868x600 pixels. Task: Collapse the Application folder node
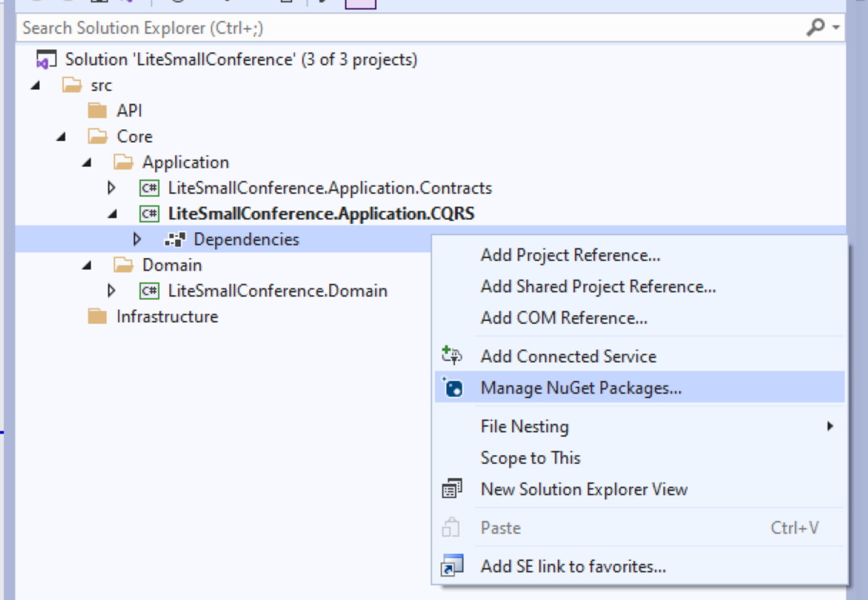pyautogui.click(x=87, y=163)
